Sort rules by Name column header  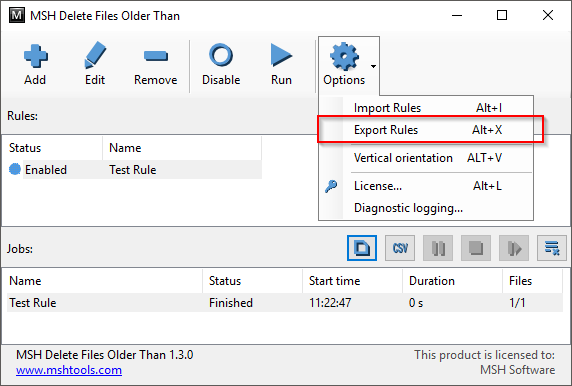click(182, 148)
